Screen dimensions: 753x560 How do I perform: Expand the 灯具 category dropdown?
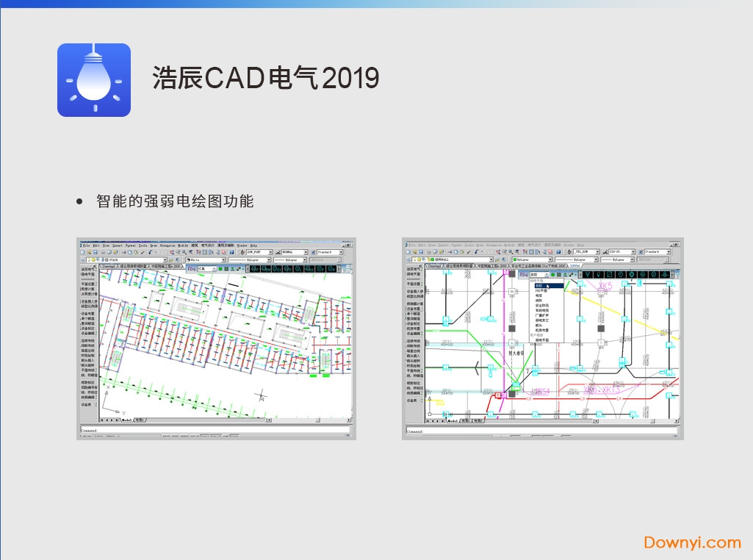215,269
